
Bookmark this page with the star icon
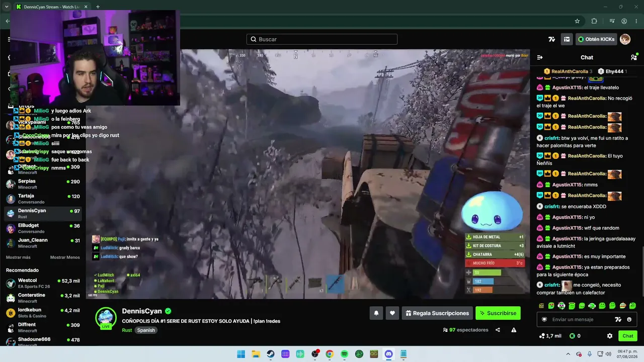[x=577, y=21]
